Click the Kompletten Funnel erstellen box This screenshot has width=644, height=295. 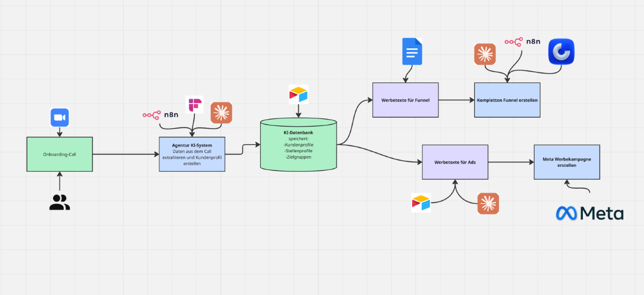507,100
